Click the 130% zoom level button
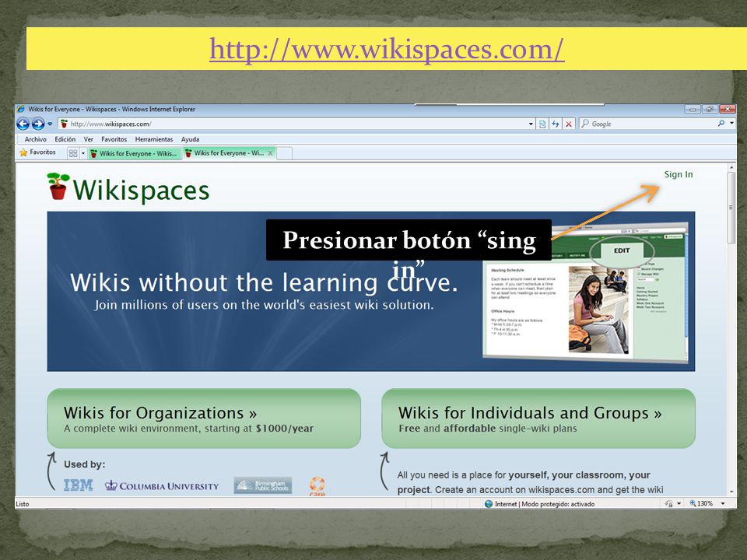The height and width of the screenshot is (560, 747). [701, 503]
